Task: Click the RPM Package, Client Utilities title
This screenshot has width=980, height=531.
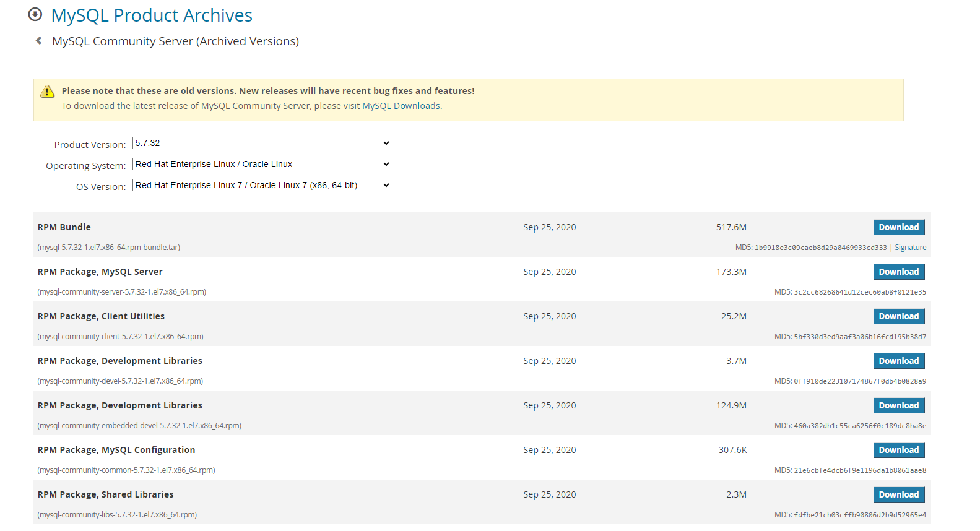Action: click(101, 316)
